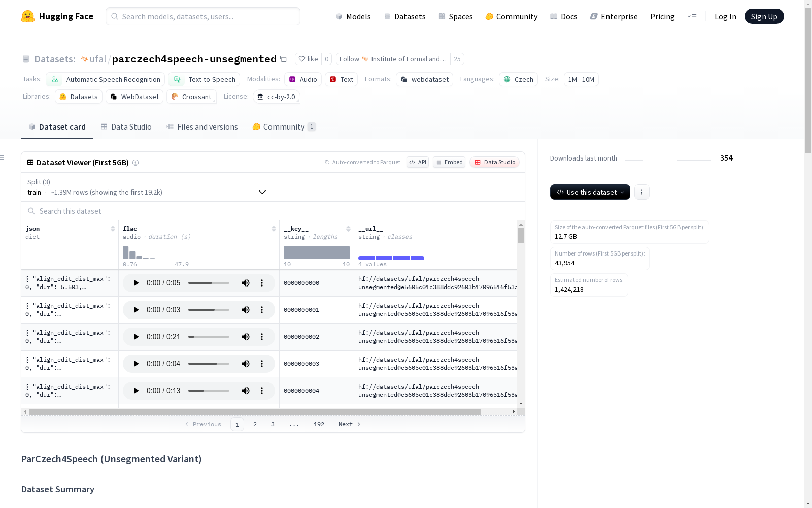The image size is (812, 508).
Task: Open audio options menu for row 0000000000
Action: click(262, 283)
